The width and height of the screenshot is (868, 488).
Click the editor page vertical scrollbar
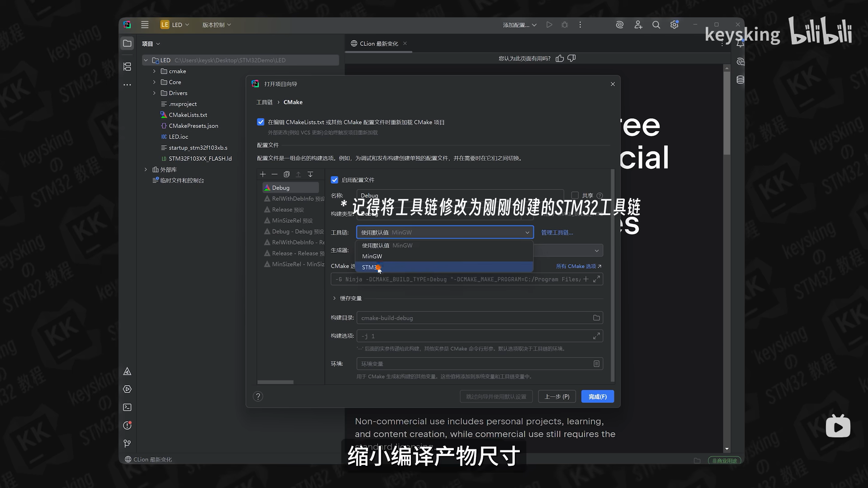click(x=726, y=113)
